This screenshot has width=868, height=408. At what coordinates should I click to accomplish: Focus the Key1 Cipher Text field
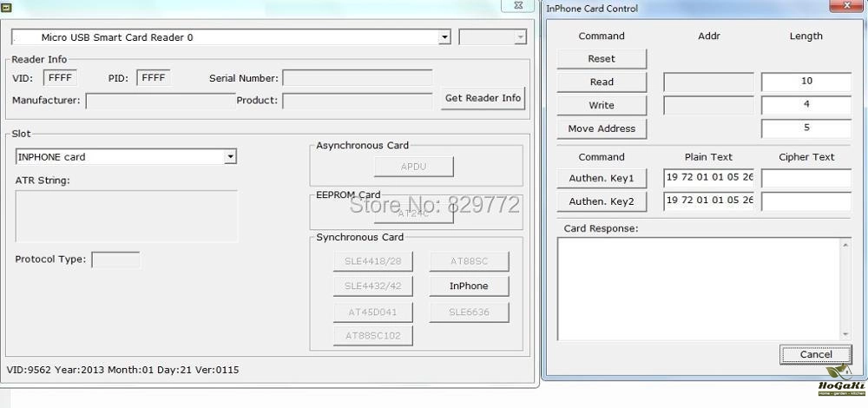click(x=806, y=178)
